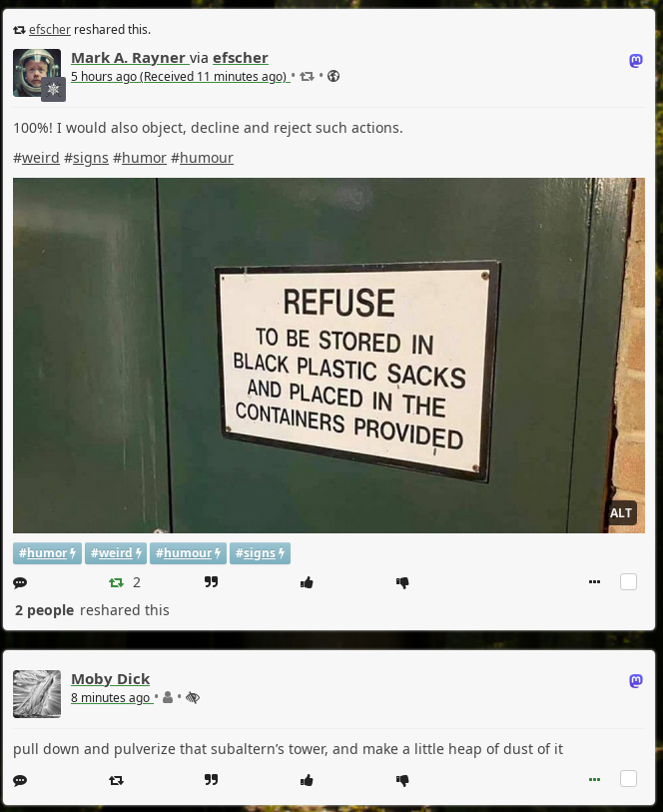Select the #humor tag chip below image

47,553
